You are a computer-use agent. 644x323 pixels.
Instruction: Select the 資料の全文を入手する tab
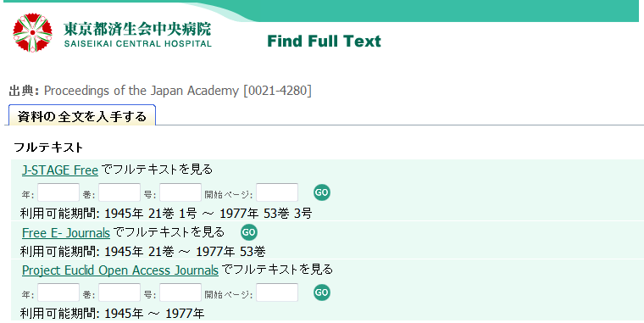click(x=82, y=116)
